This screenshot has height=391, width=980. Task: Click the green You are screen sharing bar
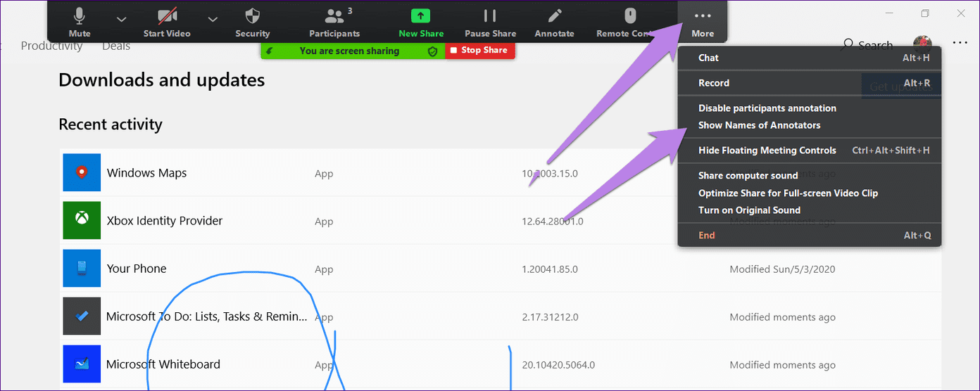point(352,51)
